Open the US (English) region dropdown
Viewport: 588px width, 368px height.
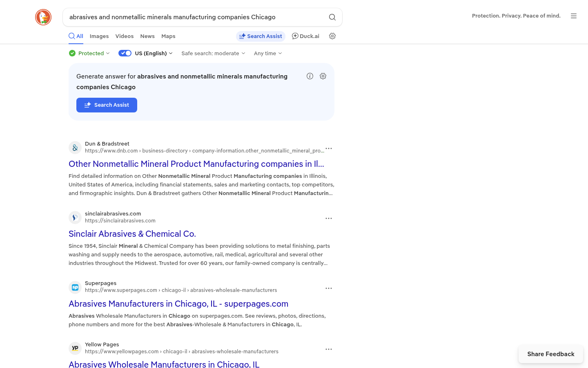(154, 53)
